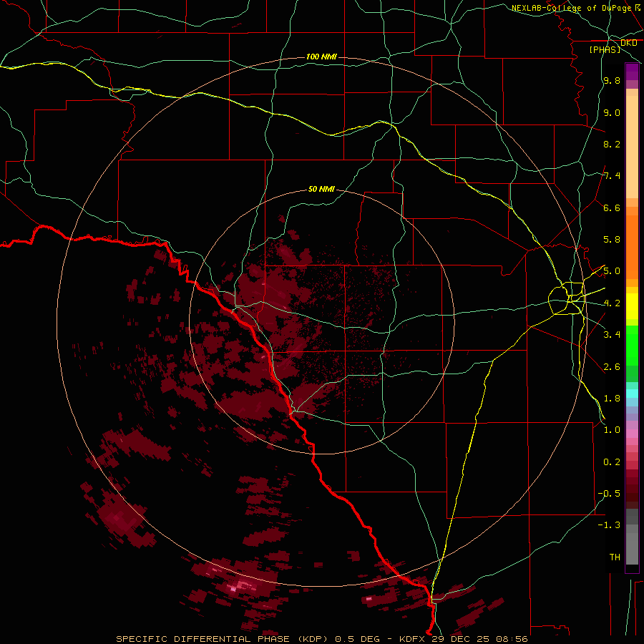Pick the purple band atop the color bar
Viewport: 644px width, 644px height.
point(632,72)
